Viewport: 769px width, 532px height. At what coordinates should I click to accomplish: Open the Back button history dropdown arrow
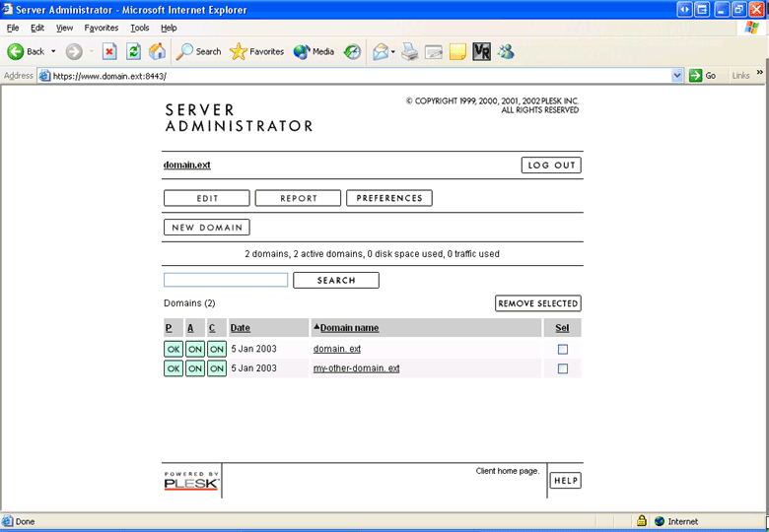point(53,51)
